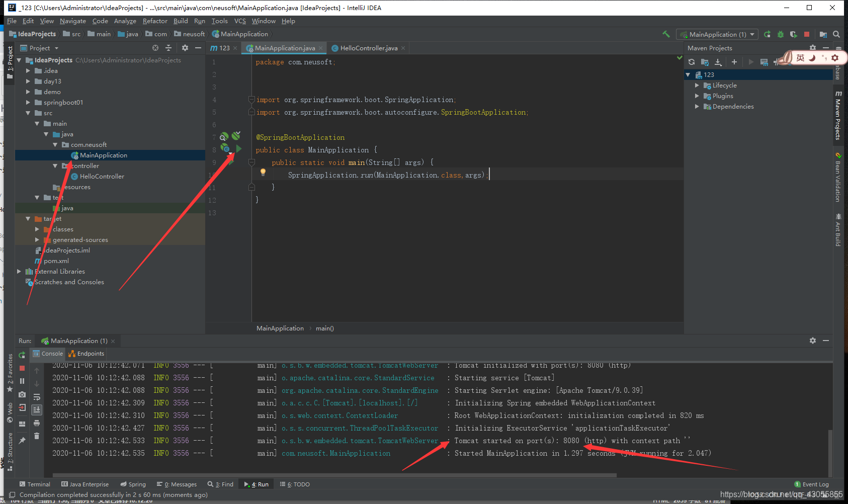Open Project Structure dialog icon

coord(823,34)
